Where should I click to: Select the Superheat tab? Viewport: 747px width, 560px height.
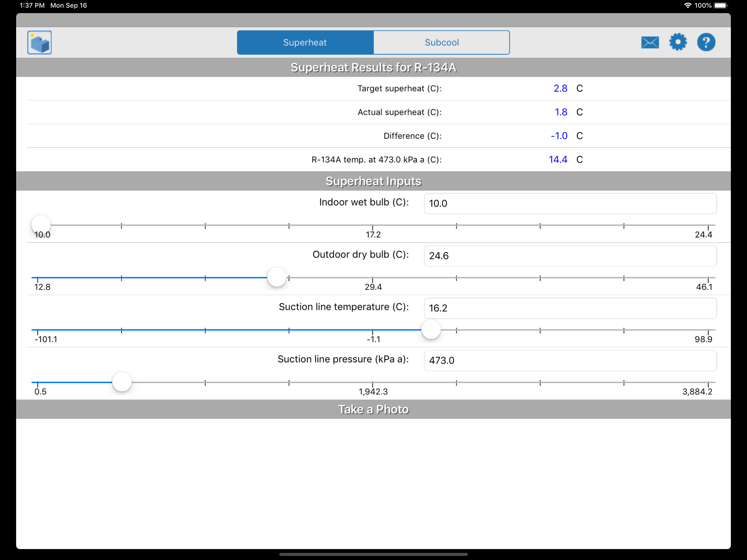click(305, 43)
